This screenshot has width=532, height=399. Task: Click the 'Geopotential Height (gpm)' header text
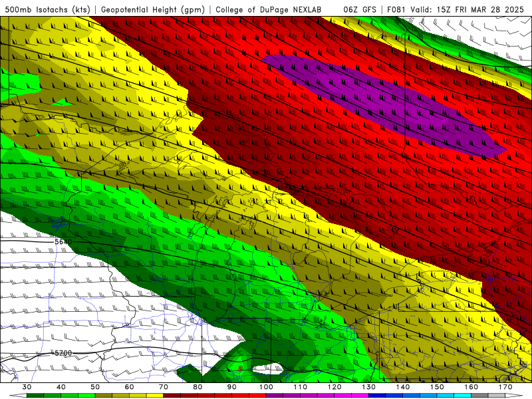tap(153, 10)
